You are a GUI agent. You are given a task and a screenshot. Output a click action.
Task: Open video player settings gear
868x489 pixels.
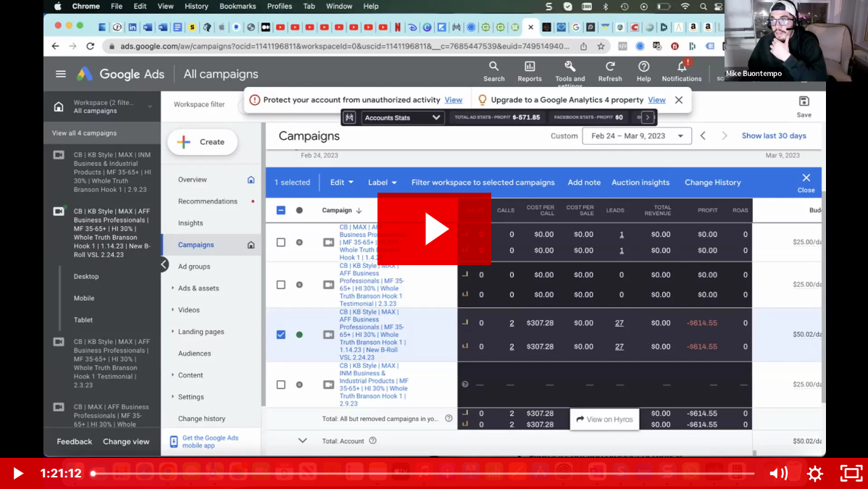pos(815,474)
